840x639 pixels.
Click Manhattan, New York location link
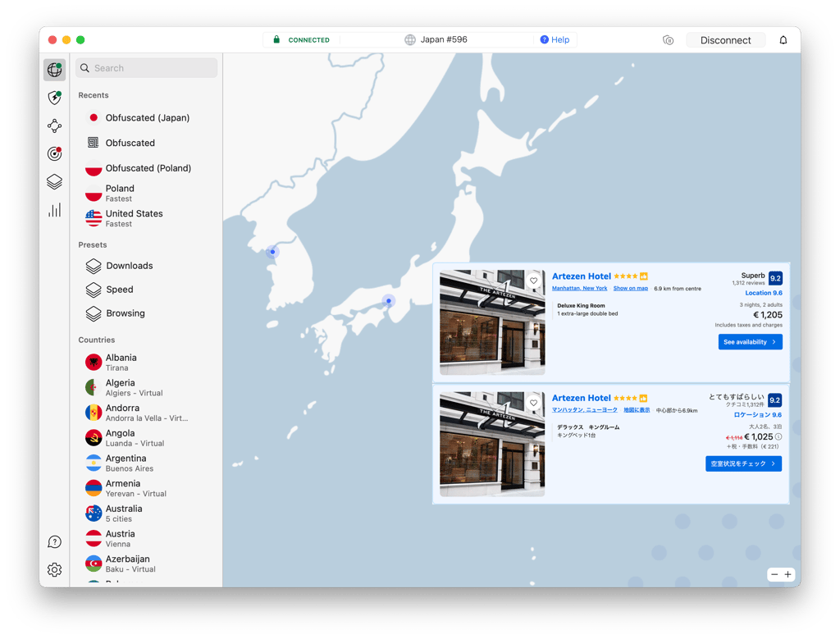pyautogui.click(x=580, y=288)
